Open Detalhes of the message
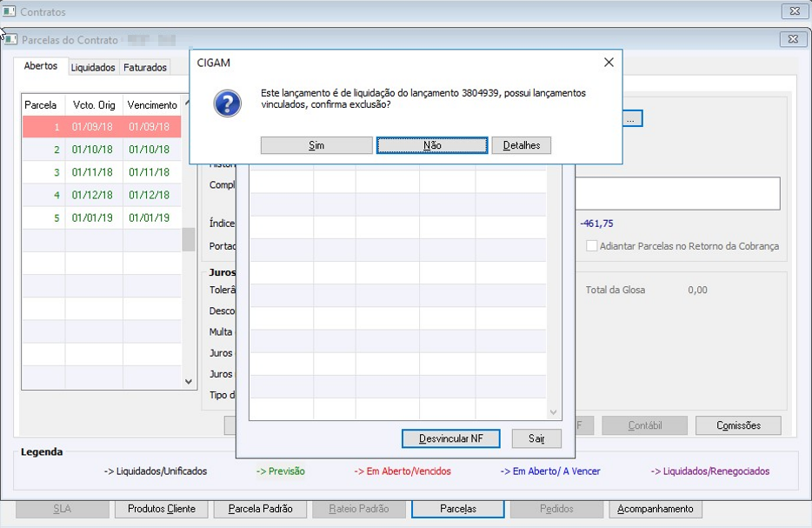The width and height of the screenshot is (812, 528). [521, 145]
